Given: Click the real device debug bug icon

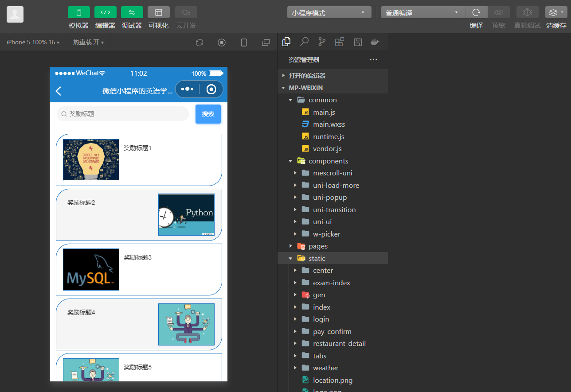Looking at the screenshot, I should pyautogui.click(x=528, y=12).
